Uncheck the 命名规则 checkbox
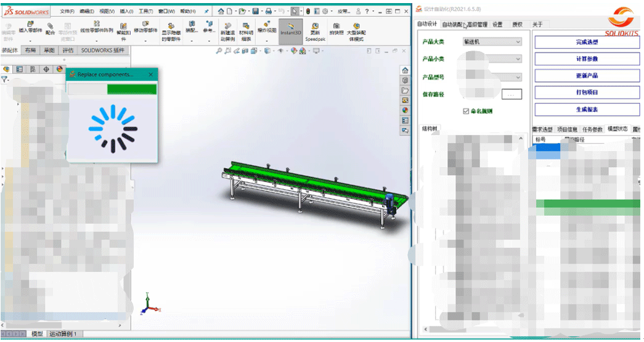 466,112
